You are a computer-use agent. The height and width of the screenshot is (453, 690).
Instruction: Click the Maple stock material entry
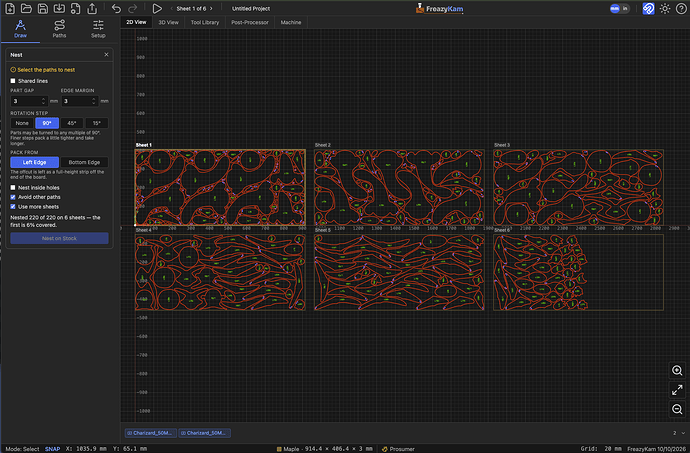325,449
